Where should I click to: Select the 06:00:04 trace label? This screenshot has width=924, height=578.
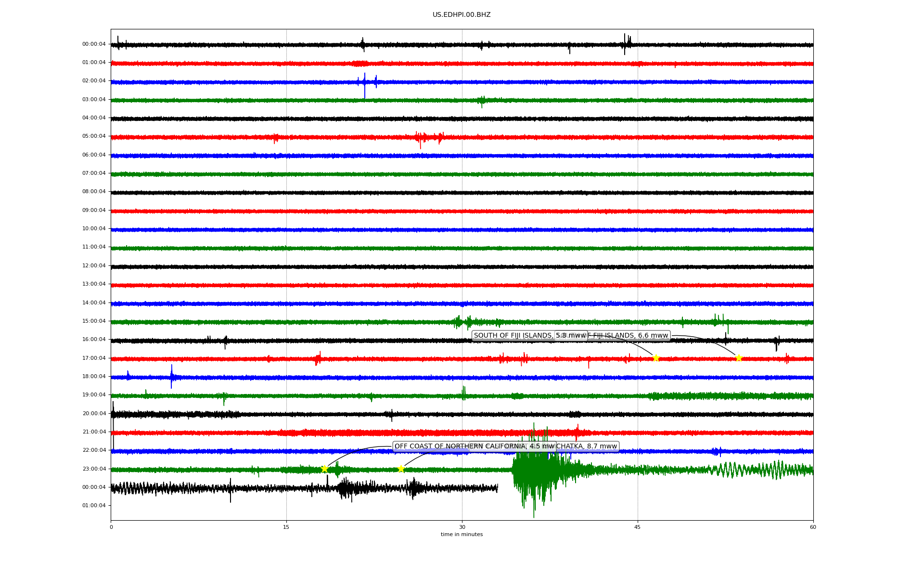click(x=94, y=155)
